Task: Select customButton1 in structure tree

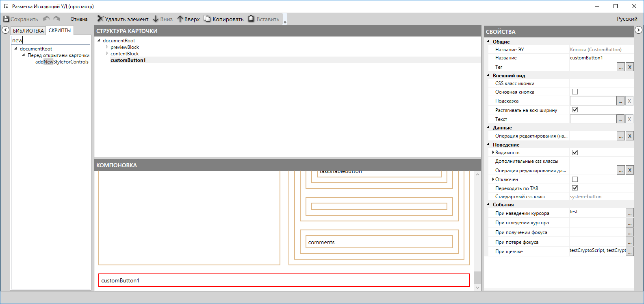Action: (128, 60)
